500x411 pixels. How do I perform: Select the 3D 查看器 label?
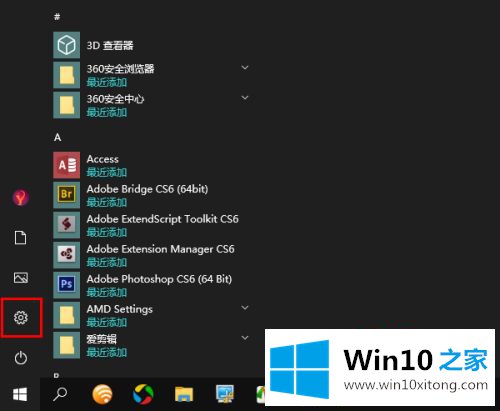click(x=110, y=45)
